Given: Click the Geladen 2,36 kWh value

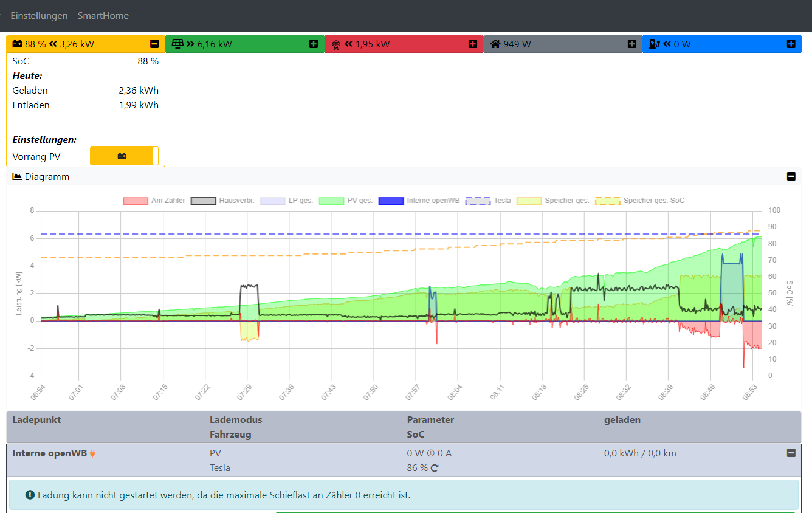Looking at the screenshot, I should click(139, 90).
